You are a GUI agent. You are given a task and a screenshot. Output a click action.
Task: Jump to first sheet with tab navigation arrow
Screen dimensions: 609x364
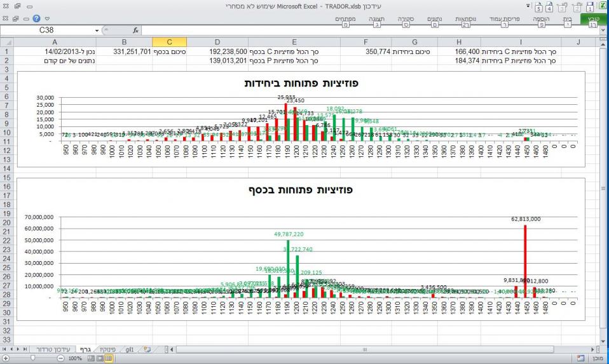[x=4, y=349]
